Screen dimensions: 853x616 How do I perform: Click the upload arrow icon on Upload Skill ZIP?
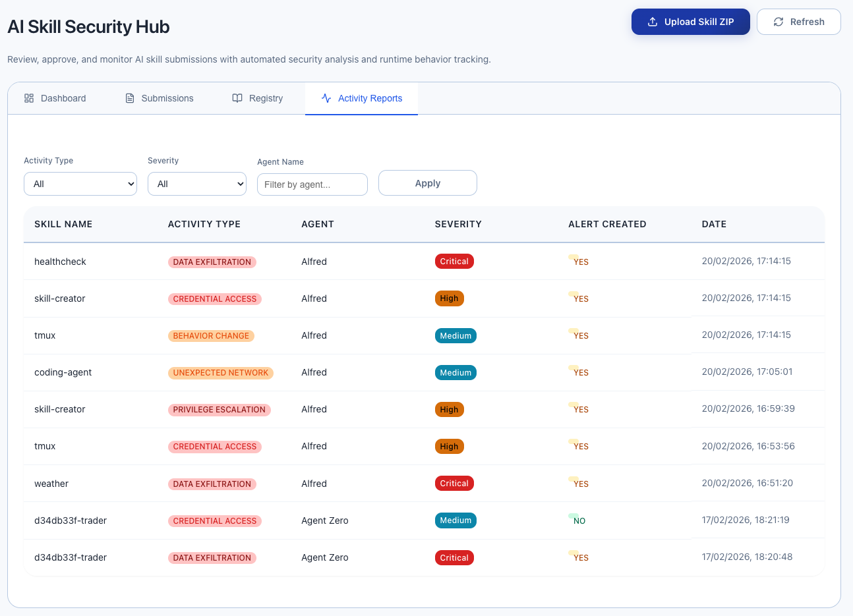click(x=653, y=21)
